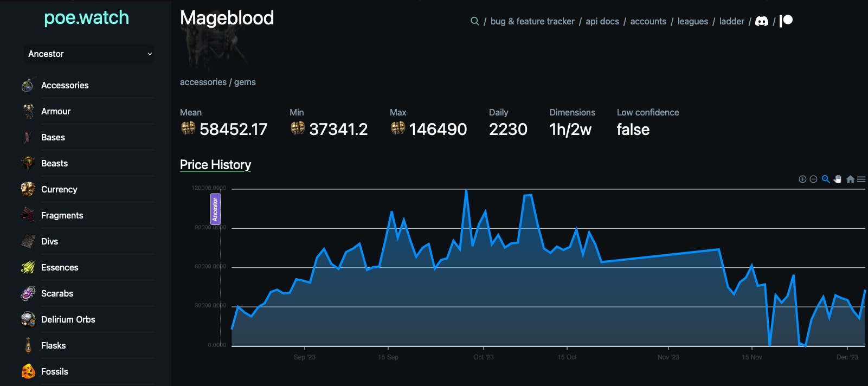Reset chart zoom with home icon
Screen dimensions: 868x386
click(x=850, y=179)
